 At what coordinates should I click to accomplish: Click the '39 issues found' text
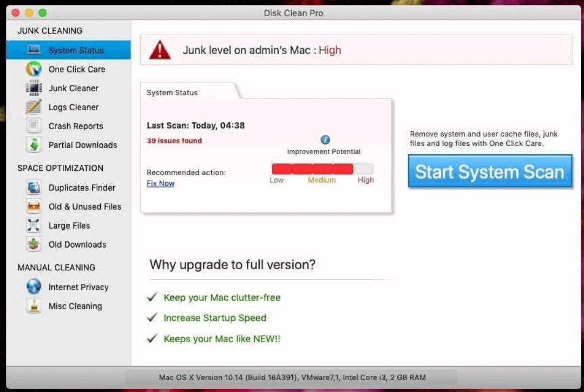174,141
